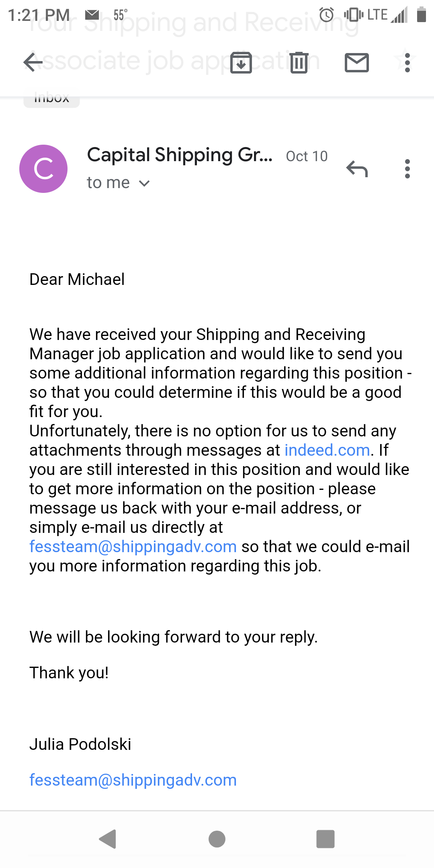Delete the email using the trash icon
The image size is (434, 868).
click(x=299, y=63)
